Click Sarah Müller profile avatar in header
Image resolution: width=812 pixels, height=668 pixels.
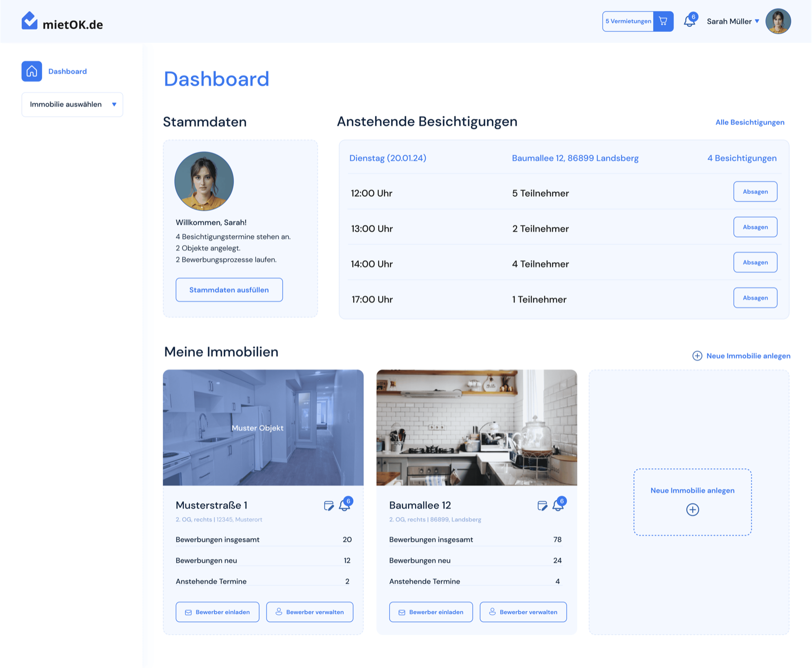point(778,21)
